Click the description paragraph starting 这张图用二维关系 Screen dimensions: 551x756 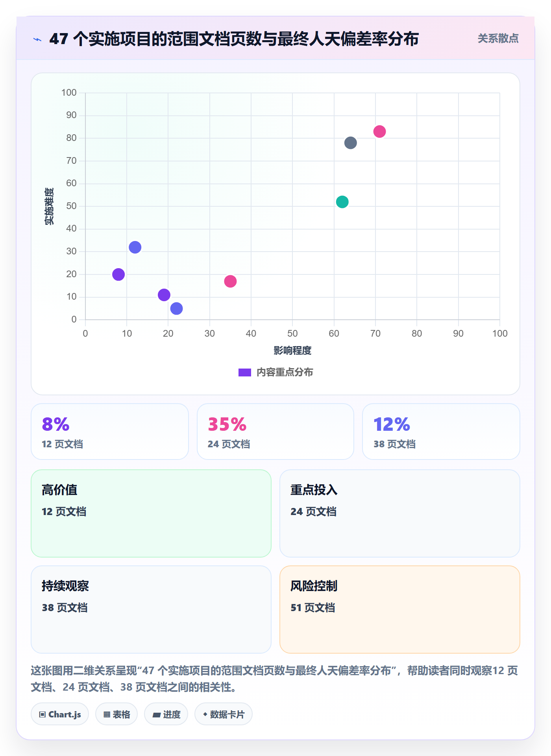pyautogui.click(x=274, y=679)
